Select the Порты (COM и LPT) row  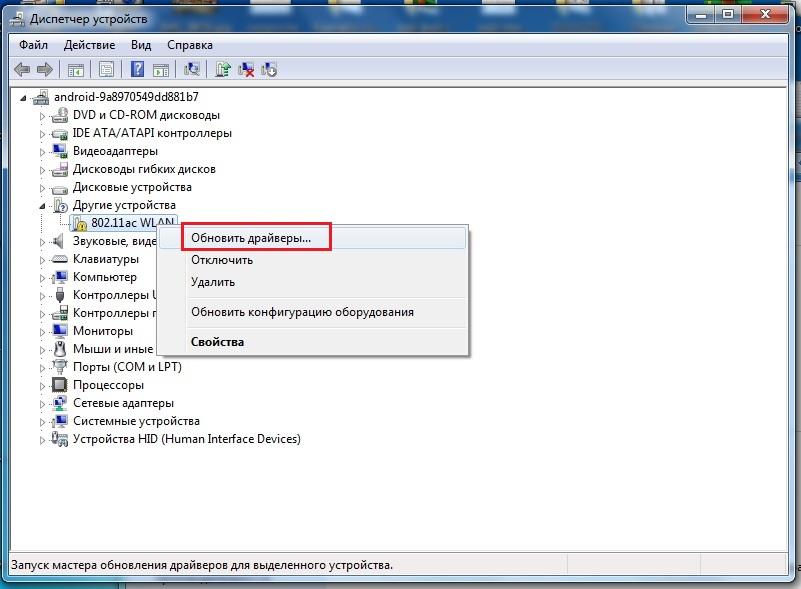coord(127,367)
